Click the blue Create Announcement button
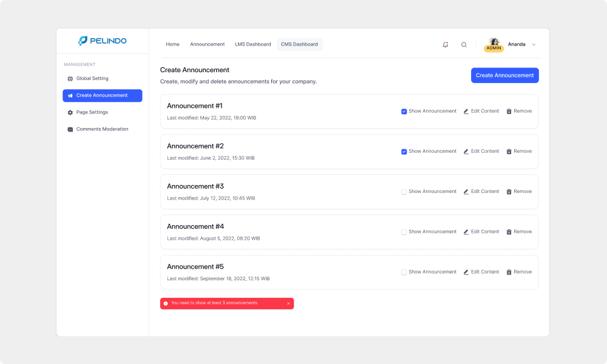This screenshot has height=364, width=607. tap(505, 75)
